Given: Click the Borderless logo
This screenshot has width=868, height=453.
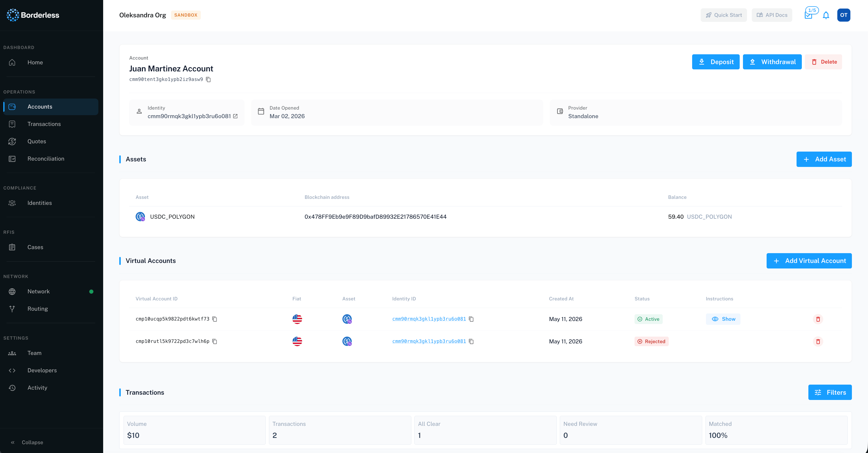Looking at the screenshot, I should pos(33,15).
